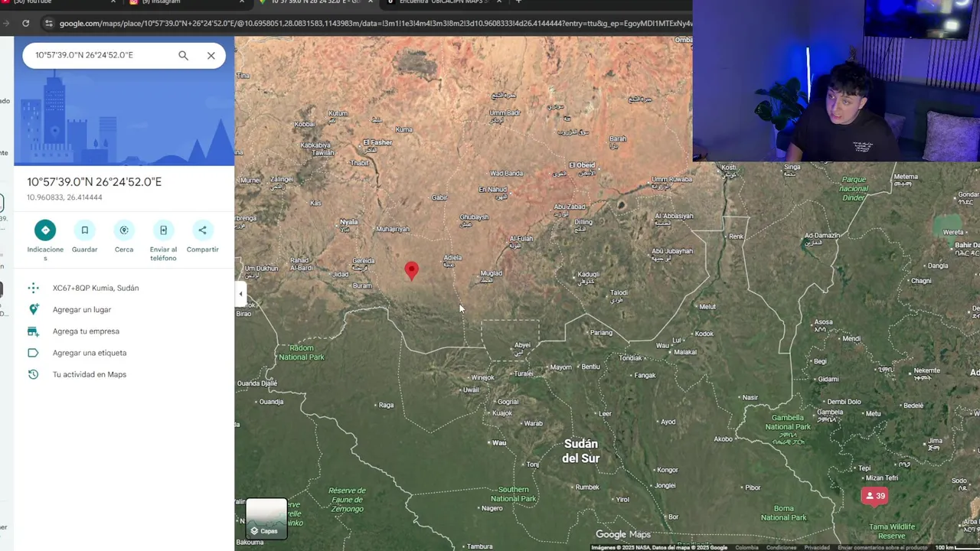Viewport: 980px width, 551px height.
Task: Click the red 39 people marker
Action: click(874, 497)
